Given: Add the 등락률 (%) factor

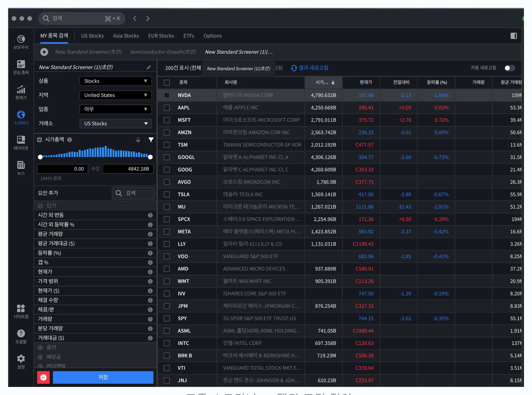Looking at the screenshot, I should click(x=95, y=253).
